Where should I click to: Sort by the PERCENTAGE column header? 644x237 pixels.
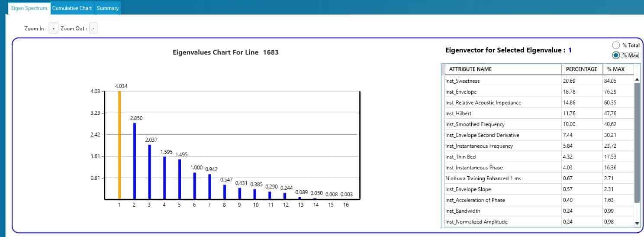tap(582, 69)
